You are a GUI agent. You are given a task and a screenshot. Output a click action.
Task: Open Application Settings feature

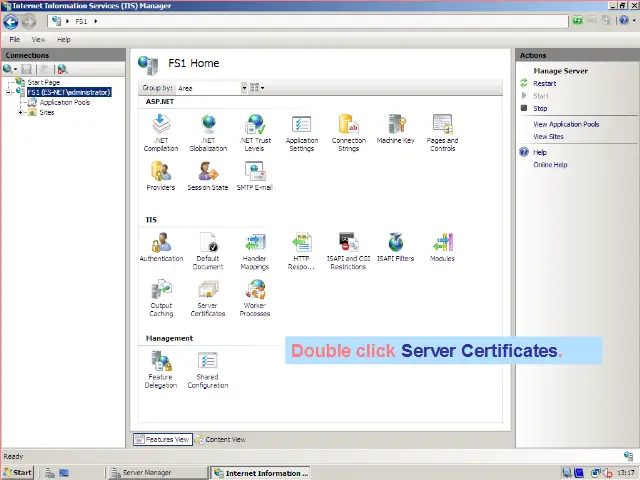(302, 133)
